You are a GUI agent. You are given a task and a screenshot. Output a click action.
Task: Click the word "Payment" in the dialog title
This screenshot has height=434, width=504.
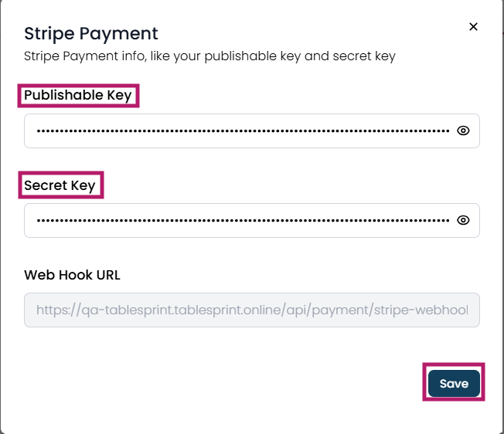(118, 33)
